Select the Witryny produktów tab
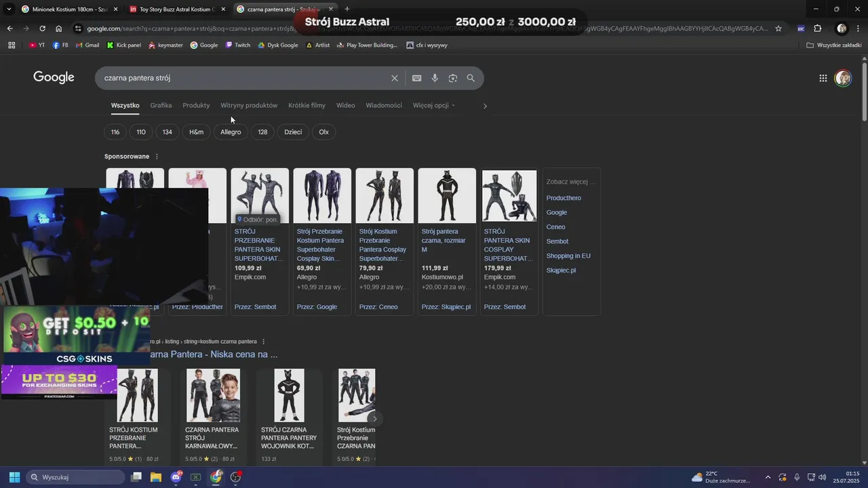This screenshot has width=868, height=488. pyautogui.click(x=249, y=106)
